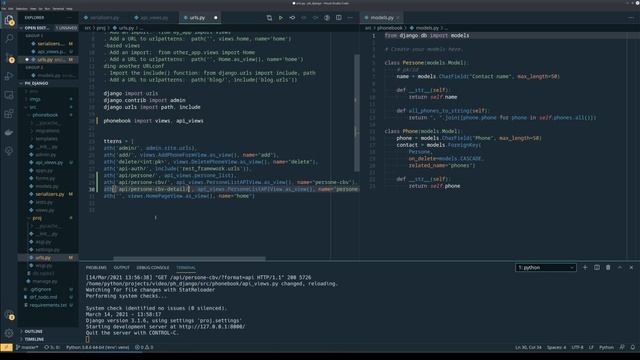
Task: Close the terminal panel
Action: tap(631, 267)
